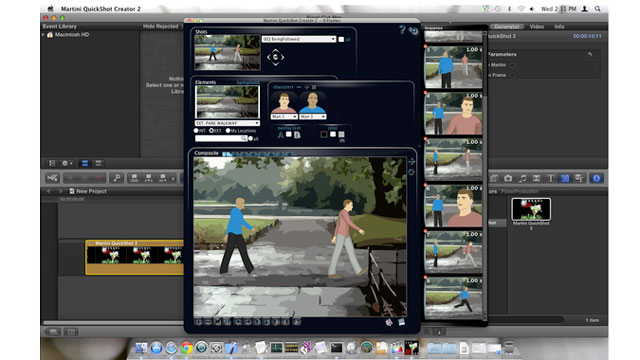Open Music and Sound browser icon
The image size is (640, 360).
point(522,178)
